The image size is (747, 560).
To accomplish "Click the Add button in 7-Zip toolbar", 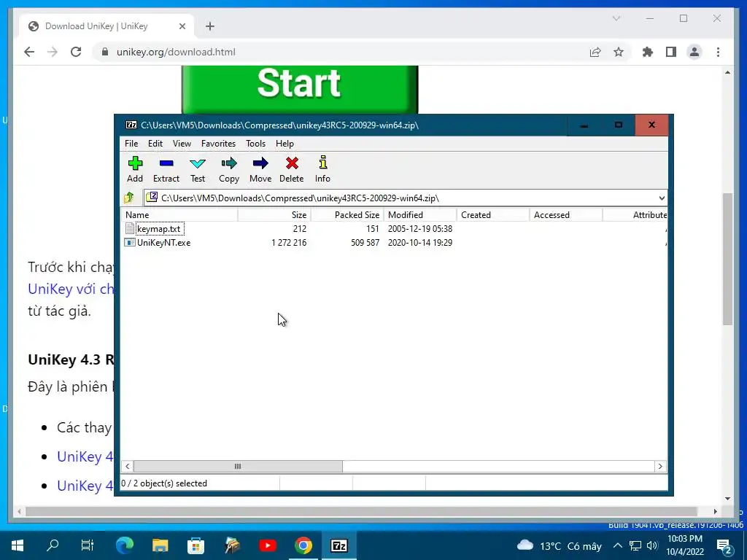I will 135,169.
